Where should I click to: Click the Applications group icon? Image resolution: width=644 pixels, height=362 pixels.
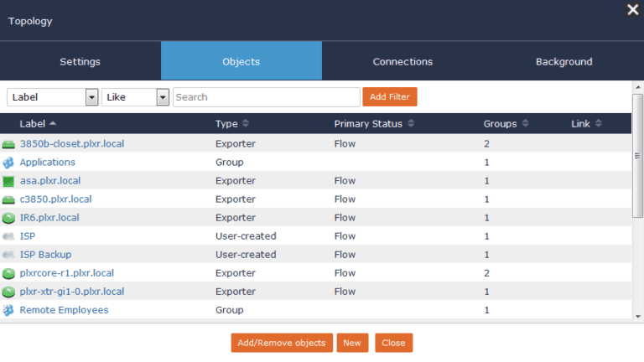tap(9, 163)
